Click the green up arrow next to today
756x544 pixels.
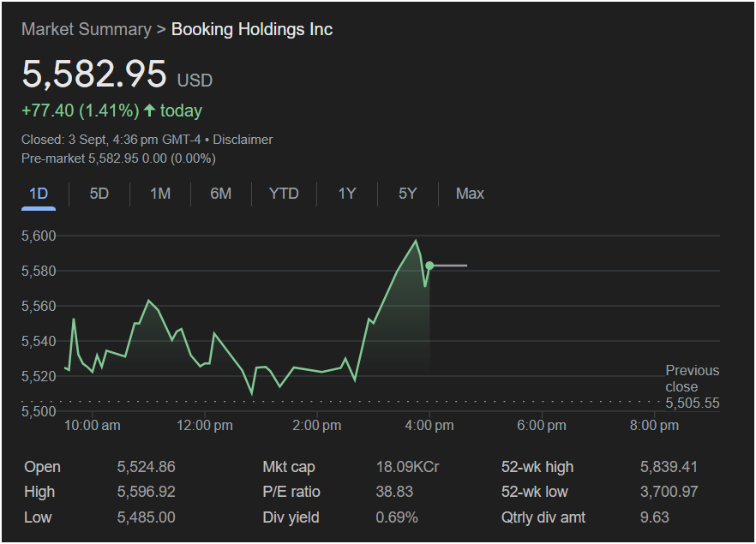tap(149, 111)
